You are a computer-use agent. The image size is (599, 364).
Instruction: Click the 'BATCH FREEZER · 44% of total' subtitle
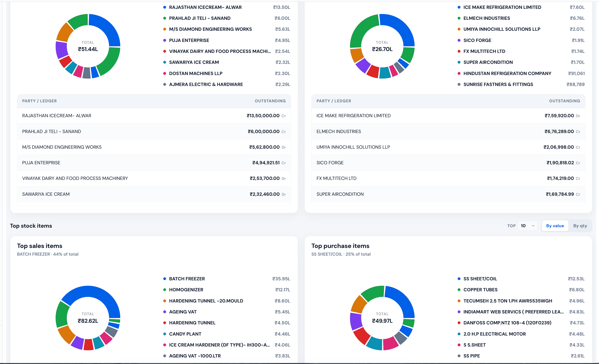[x=48, y=254]
